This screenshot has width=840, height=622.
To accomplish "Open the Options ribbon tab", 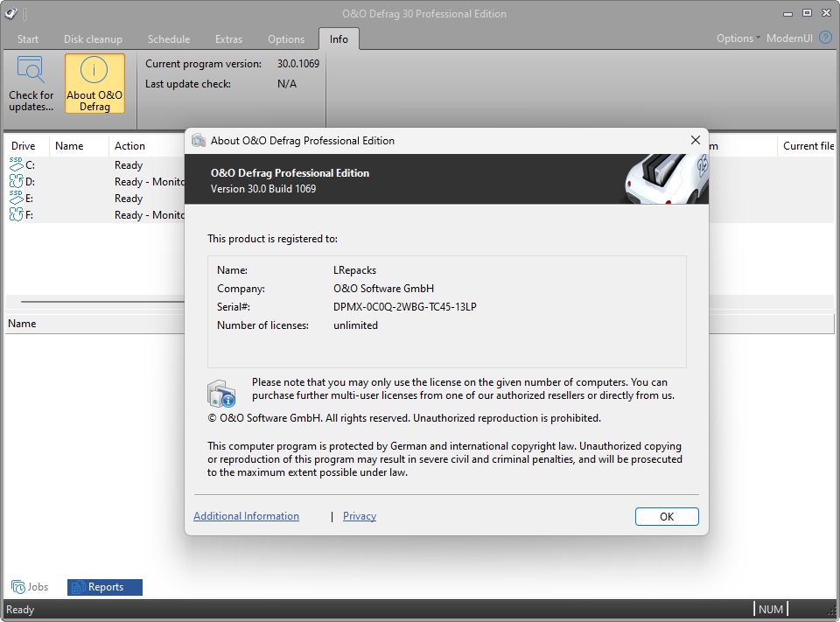I will (x=286, y=39).
